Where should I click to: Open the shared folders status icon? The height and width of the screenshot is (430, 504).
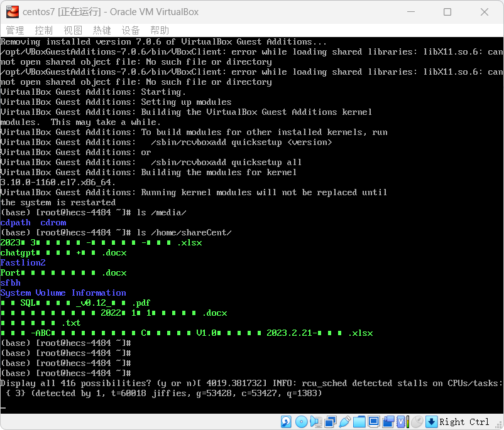pos(359,422)
